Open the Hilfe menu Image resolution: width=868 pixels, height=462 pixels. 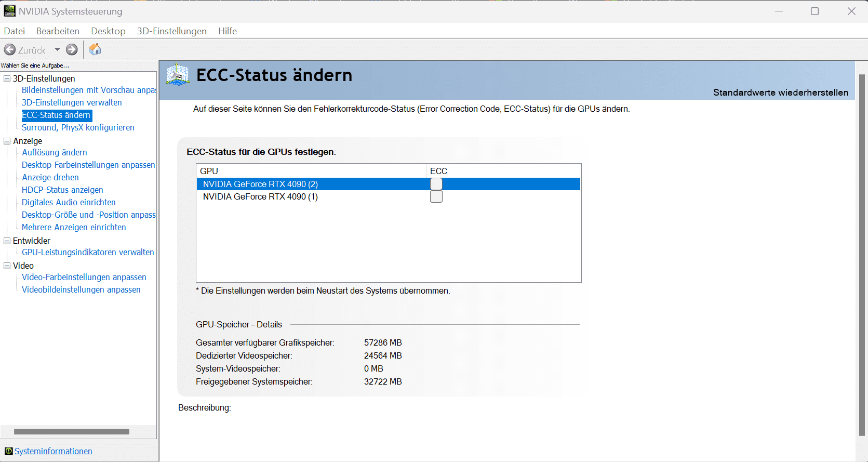pos(228,31)
